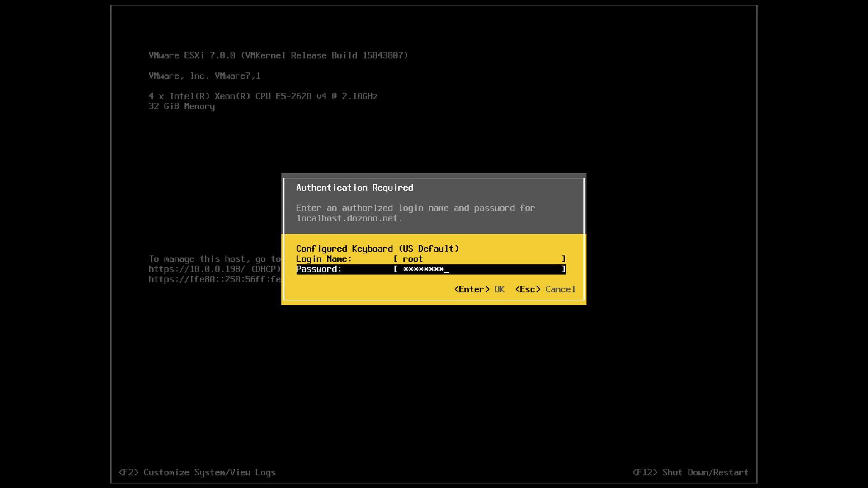Screen dimensions: 868x488
Task: Click localhost.dozono.net hostname text
Action: [347, 219]
